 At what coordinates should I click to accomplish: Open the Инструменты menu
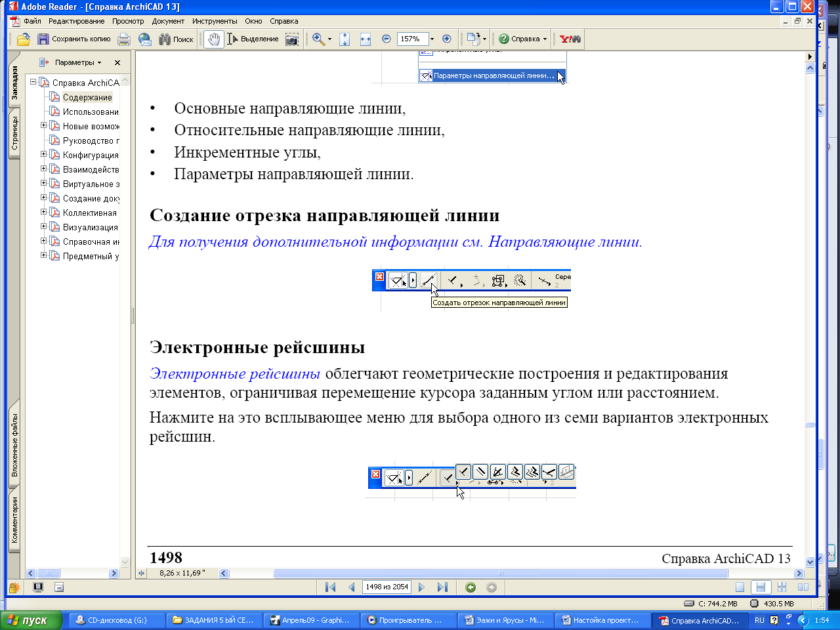coord(215,21)
